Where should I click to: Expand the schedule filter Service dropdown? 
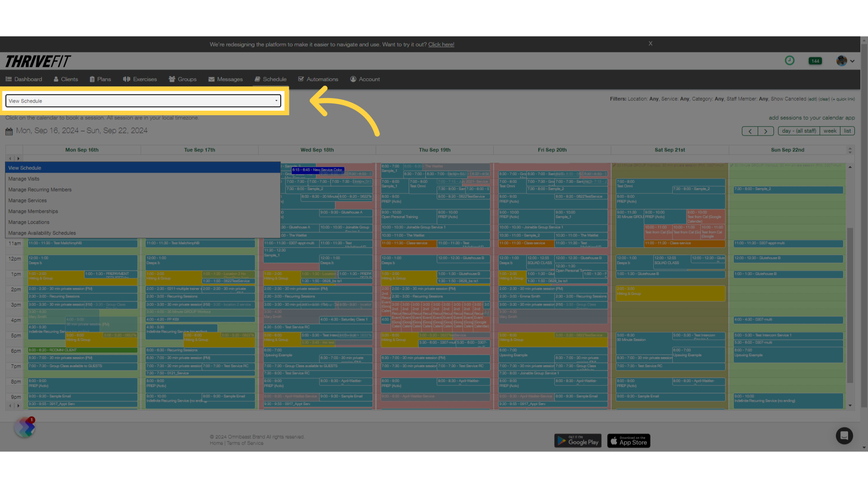[684, 99]
